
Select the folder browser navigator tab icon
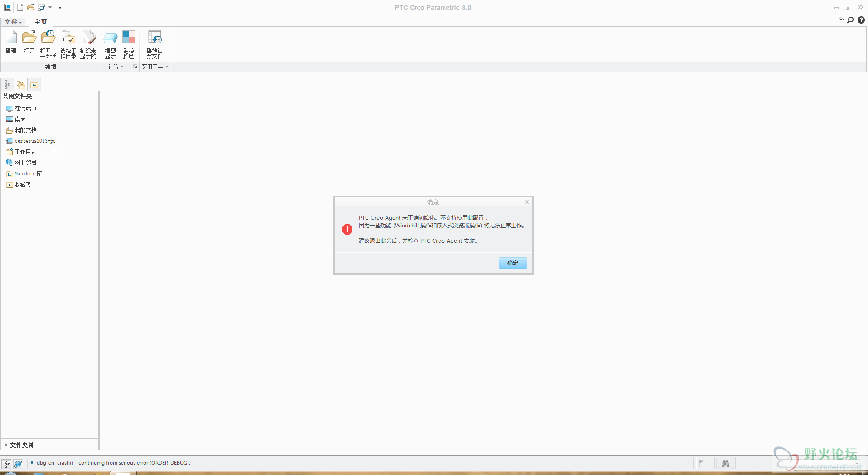[x=21, y=85]
